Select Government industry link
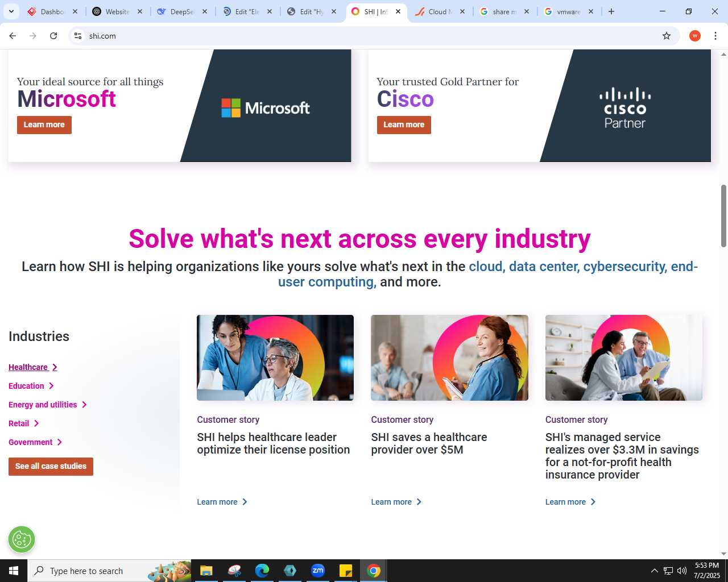Screen dimensions: 728x582 (35, 442)
